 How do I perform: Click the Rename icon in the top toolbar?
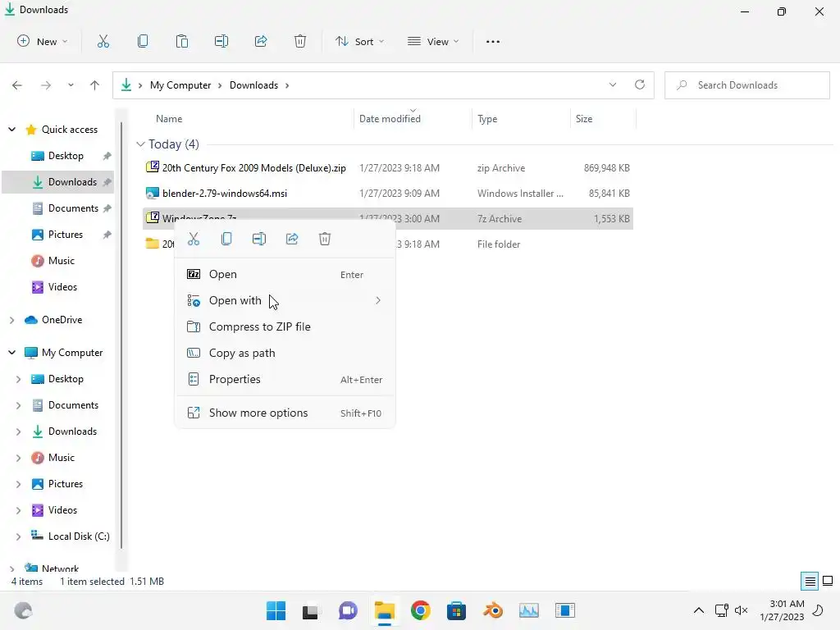(221, 41)
